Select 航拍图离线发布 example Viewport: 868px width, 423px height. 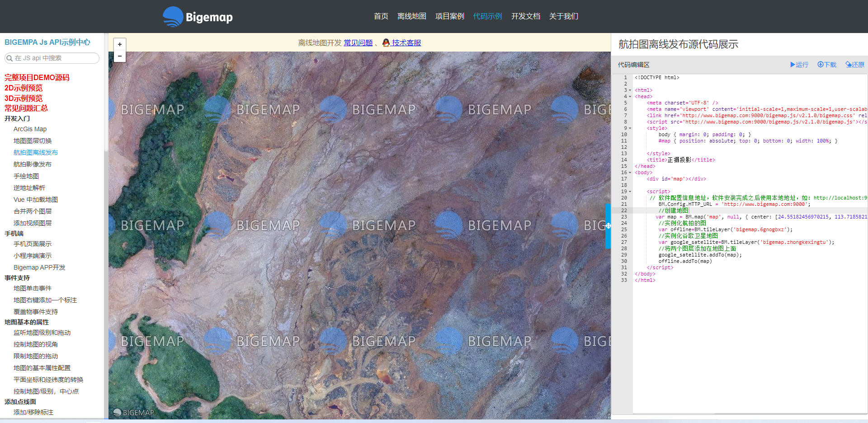36,152
